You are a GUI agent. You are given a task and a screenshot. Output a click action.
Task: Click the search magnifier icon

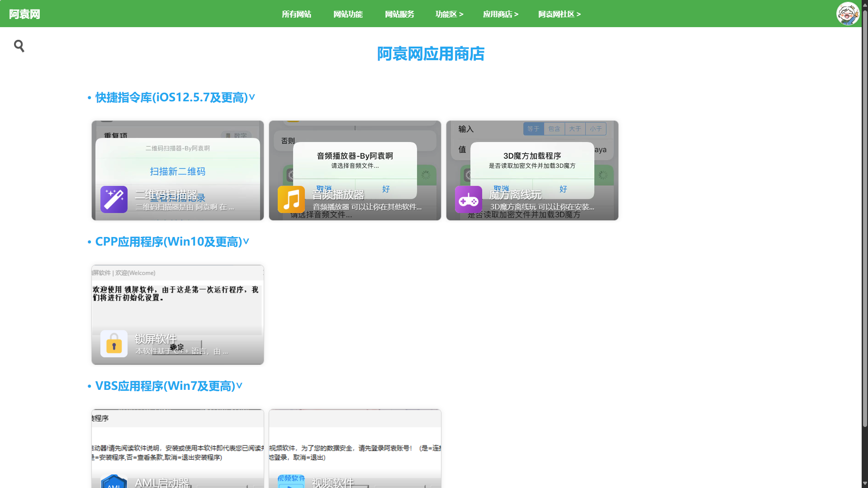pos(19,46)
